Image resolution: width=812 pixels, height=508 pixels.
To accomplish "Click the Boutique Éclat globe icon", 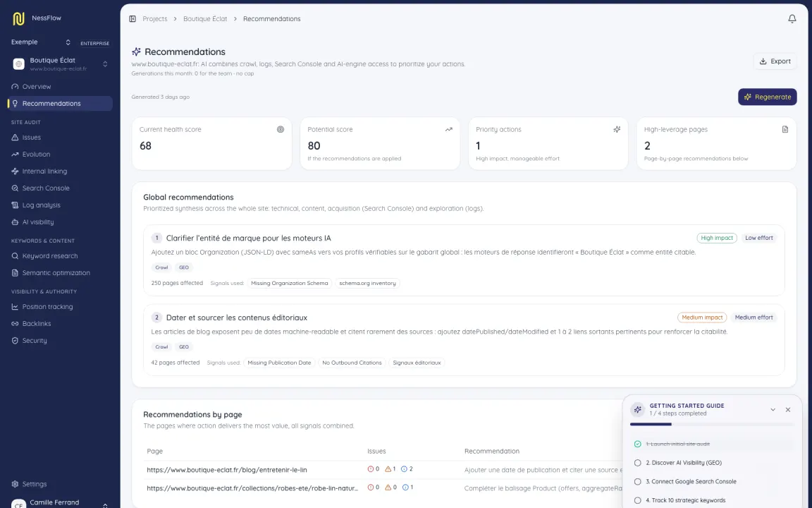I will coord(18,64).
